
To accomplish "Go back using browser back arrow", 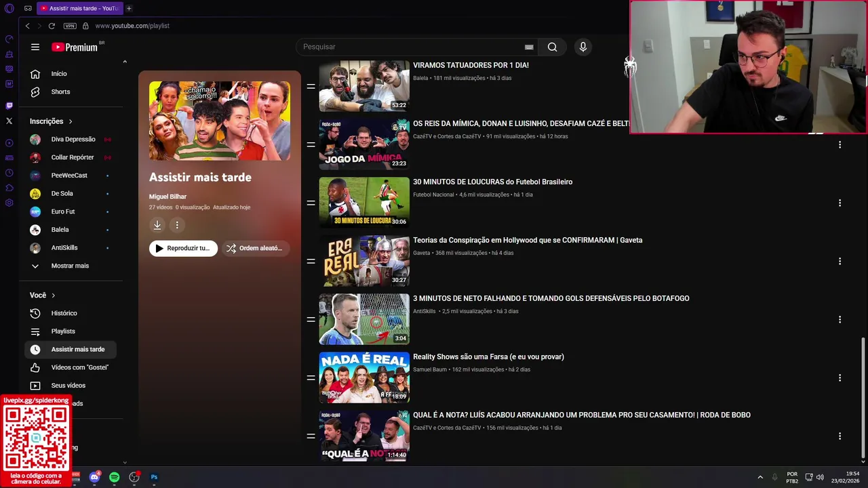I will [x=27, y=26].
